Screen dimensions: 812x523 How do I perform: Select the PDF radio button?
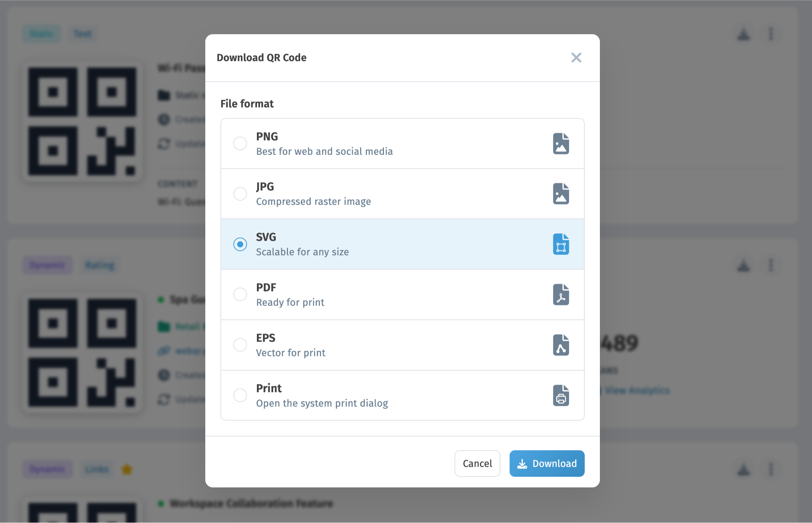point(240,295)
